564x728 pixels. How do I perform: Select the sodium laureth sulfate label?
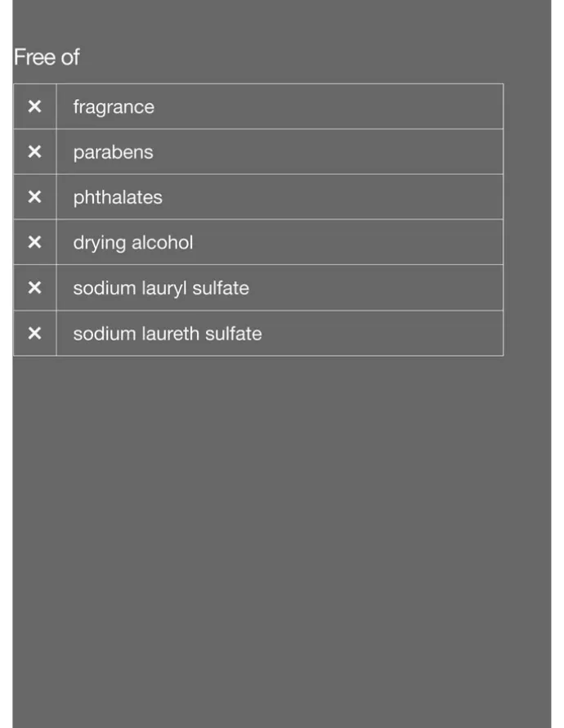pos(168,334)
